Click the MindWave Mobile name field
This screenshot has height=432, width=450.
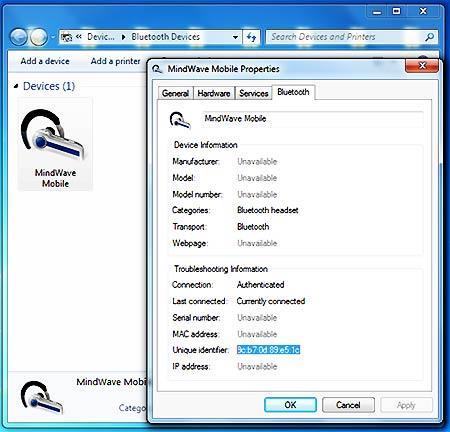[312, 119]
